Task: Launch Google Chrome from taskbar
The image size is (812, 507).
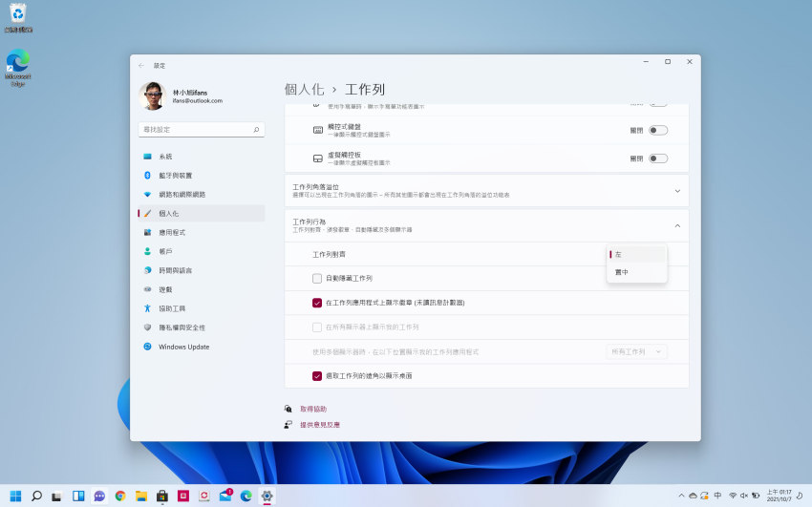Action: click(120, 496)
